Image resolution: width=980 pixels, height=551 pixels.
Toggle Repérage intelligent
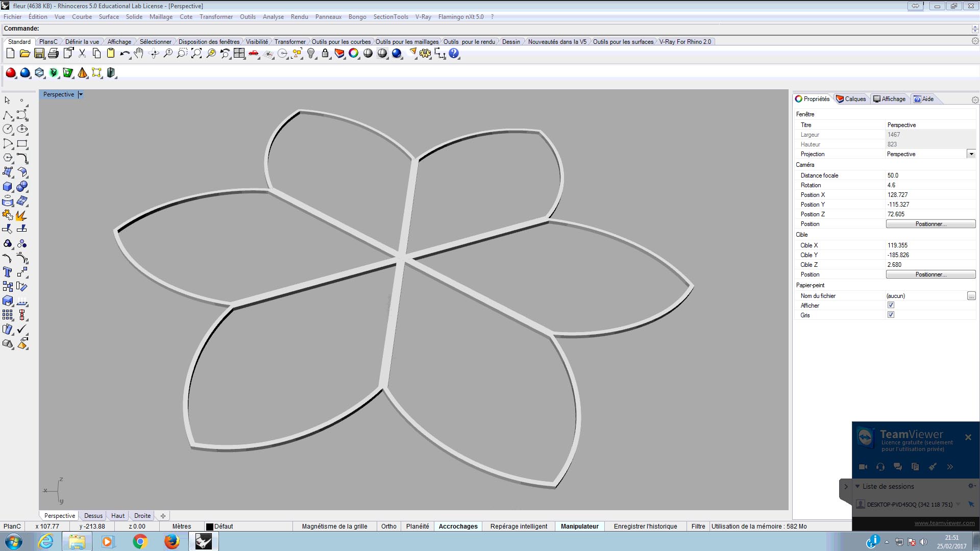click(x=519, y=527)
